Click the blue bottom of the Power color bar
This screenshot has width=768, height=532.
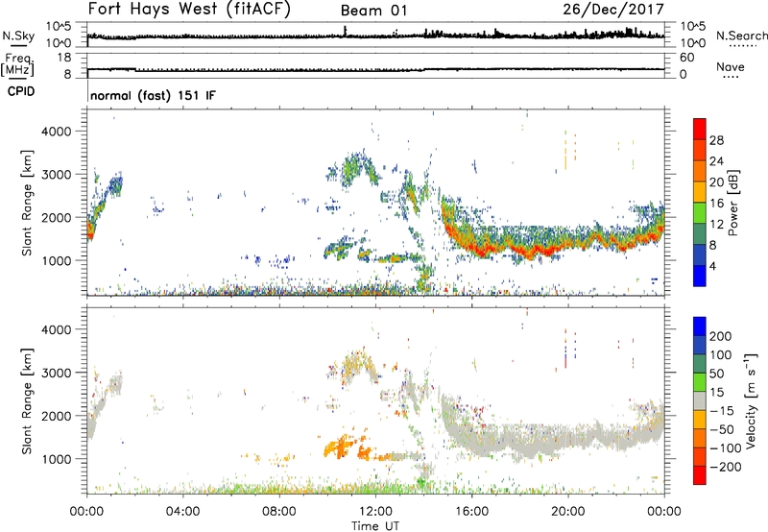[700, 276]
